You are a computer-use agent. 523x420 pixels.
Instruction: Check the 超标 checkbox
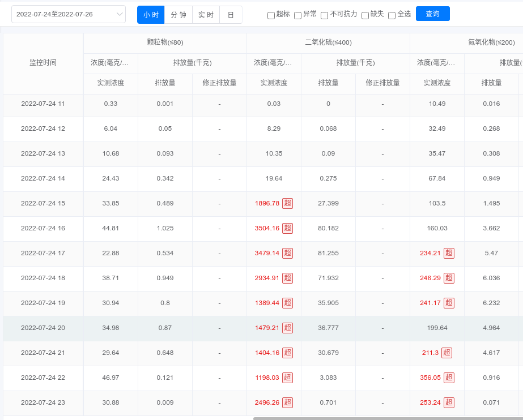[x=271, y=15]
